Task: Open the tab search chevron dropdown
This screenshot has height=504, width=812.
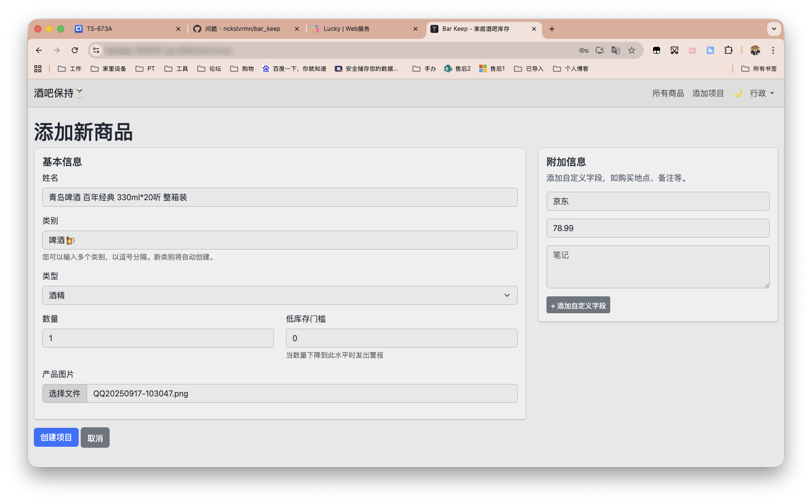Action: tap(774, 29)
